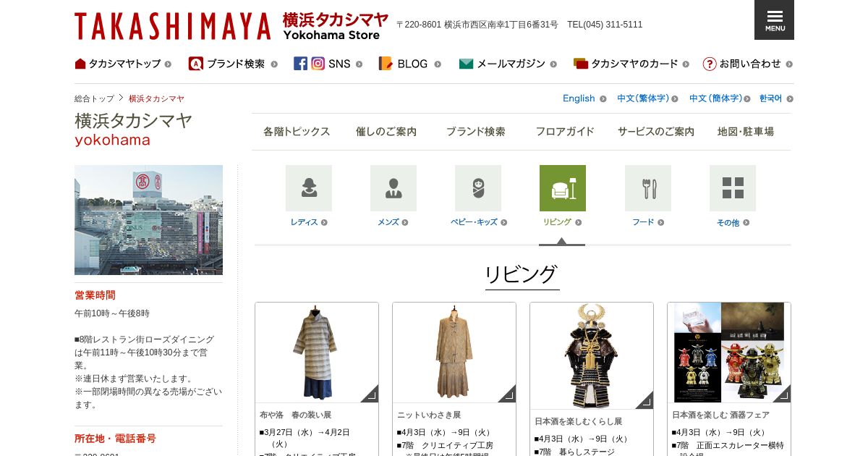Screen dimensions: 868x456
Task: Select the Others (その他) grid icon
Action: point(733,188)
